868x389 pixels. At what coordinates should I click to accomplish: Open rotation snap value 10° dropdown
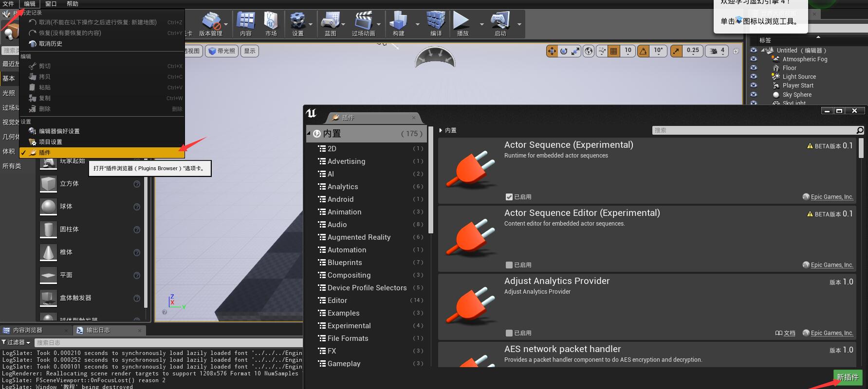[658, 51]
